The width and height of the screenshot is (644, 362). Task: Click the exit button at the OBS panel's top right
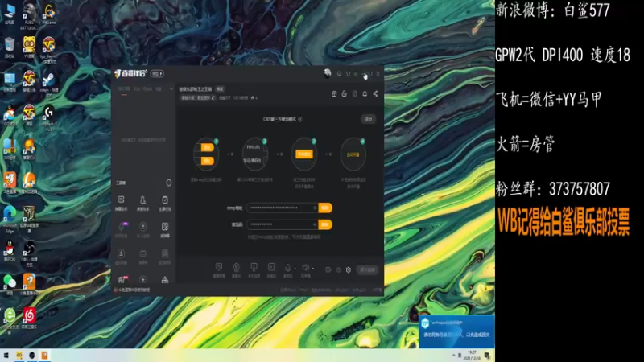[x=368, y=119]
